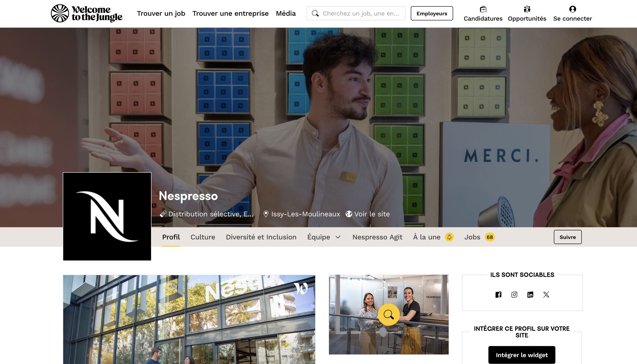
Task: Open the Welcome to the Jungle logo
Action: coord(87,13)
